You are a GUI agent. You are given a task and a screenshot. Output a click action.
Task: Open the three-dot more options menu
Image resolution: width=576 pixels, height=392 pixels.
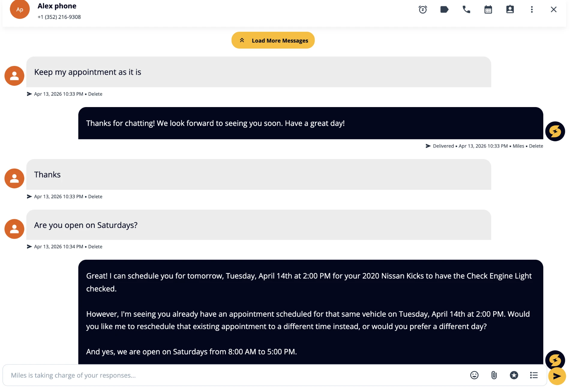tap(532, 10)
